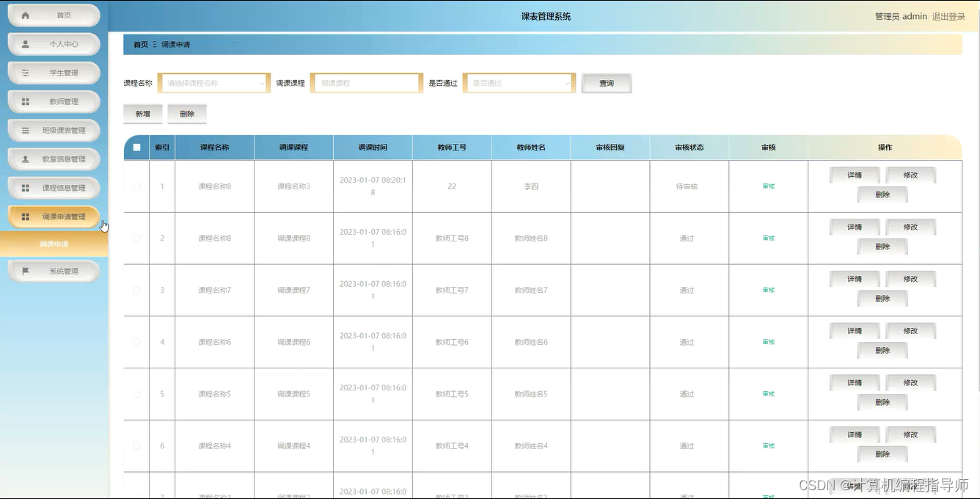Viewport: 980px width, 499px height.
Task: Check the checkbox for row 6
Action: (136, 446)
